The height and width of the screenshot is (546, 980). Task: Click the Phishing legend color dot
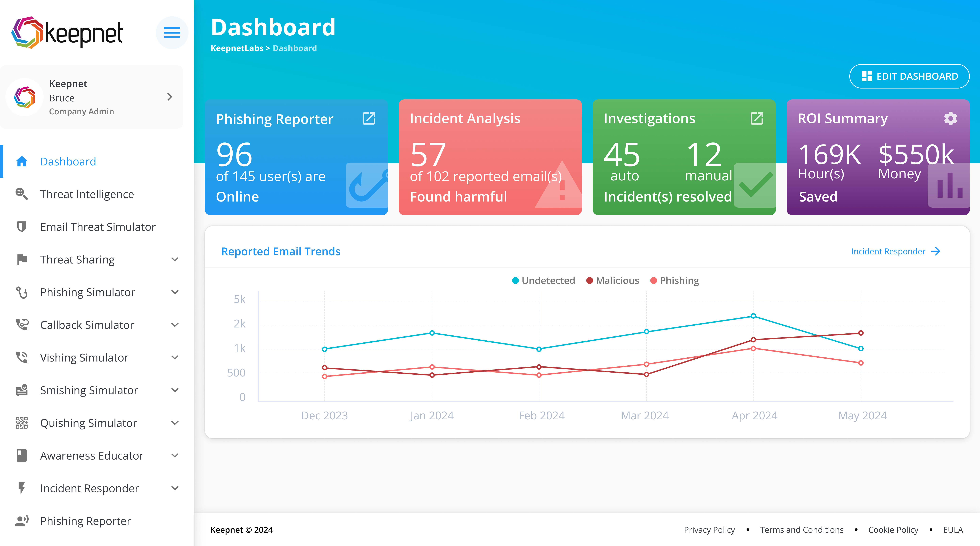tap(654, 280)
